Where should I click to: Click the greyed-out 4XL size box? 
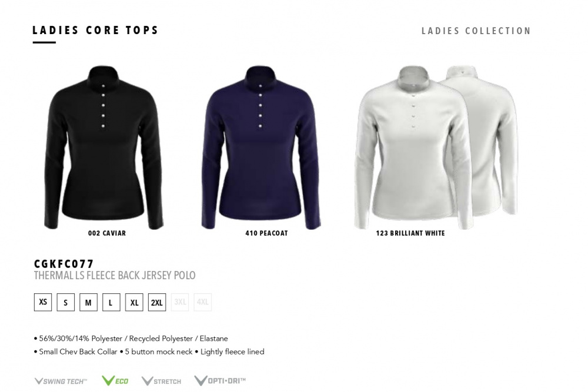[202, 302]
